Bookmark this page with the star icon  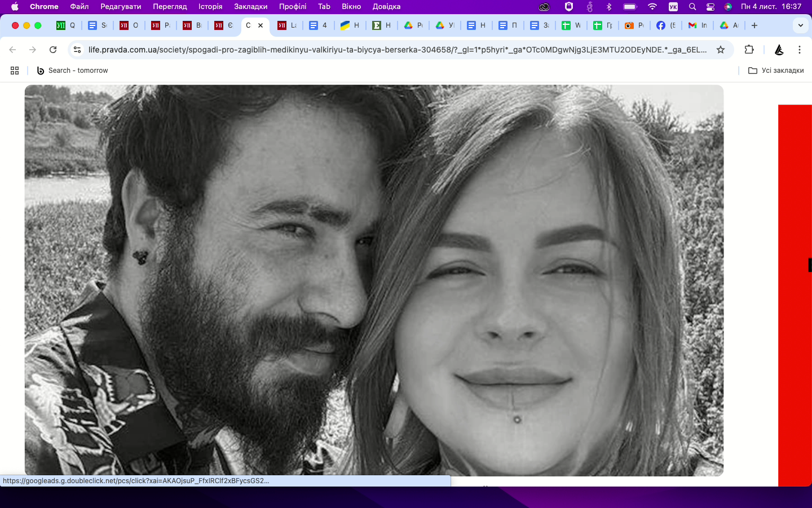[x=720, y=50]
